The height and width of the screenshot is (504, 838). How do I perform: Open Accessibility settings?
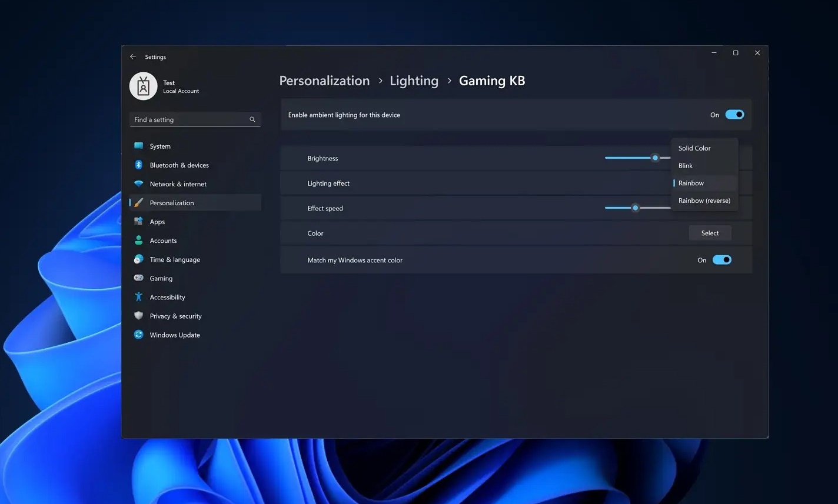(x=195, y=296)
